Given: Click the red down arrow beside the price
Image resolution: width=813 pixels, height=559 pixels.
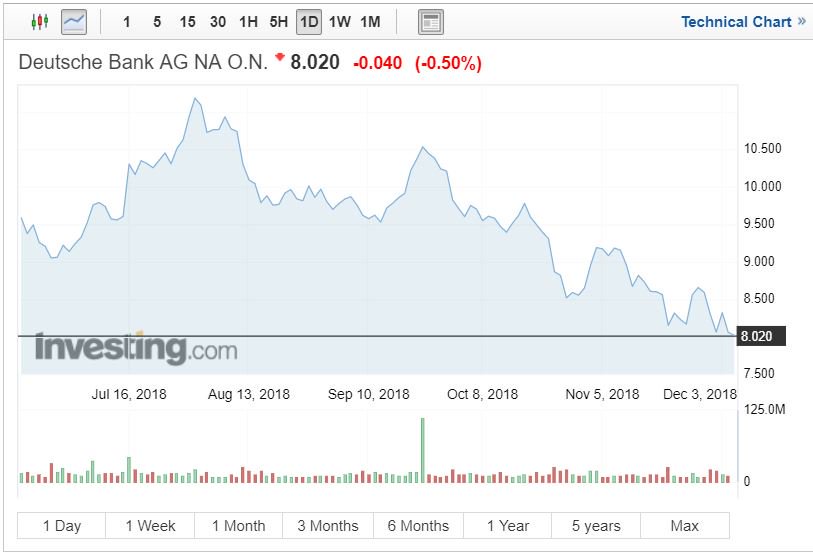Looking at the screenshot, I should tap(279, 57).
